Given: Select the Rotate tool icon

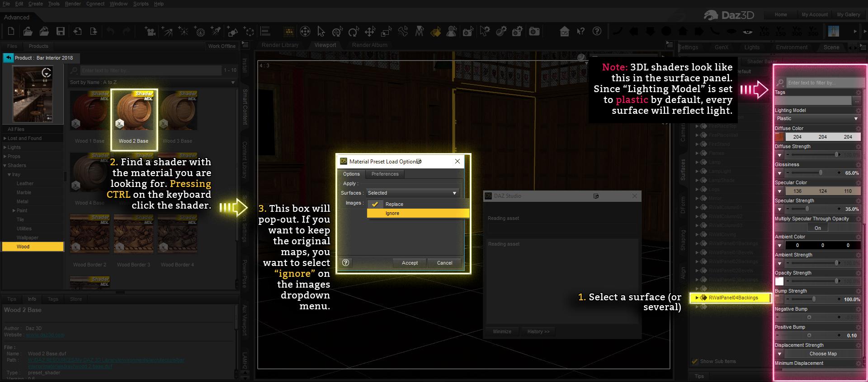Looking at the screenshot, I should point(354,31).
